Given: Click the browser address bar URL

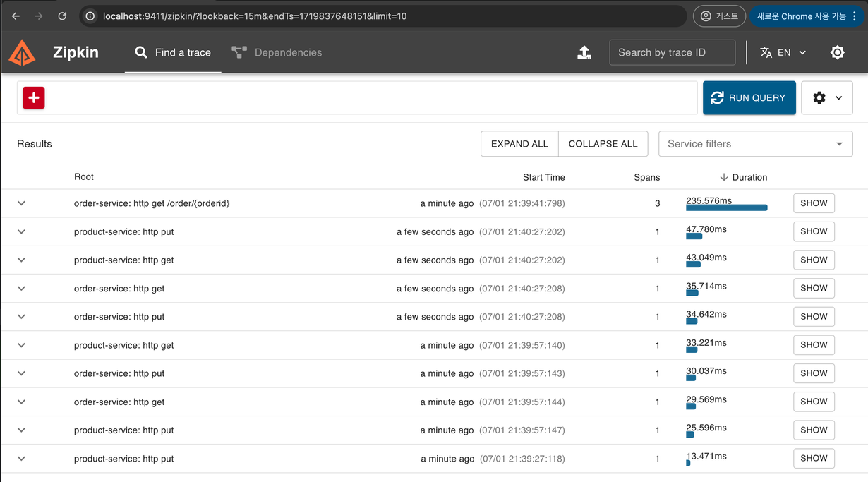Looking at the screenshot, I should (255, 16).
